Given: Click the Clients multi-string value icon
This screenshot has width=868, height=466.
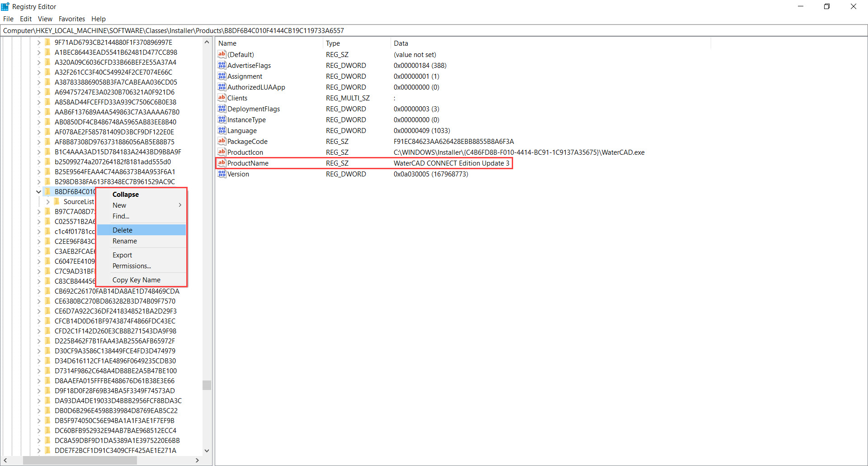Looking at the screenshot, I should (222, 98).
